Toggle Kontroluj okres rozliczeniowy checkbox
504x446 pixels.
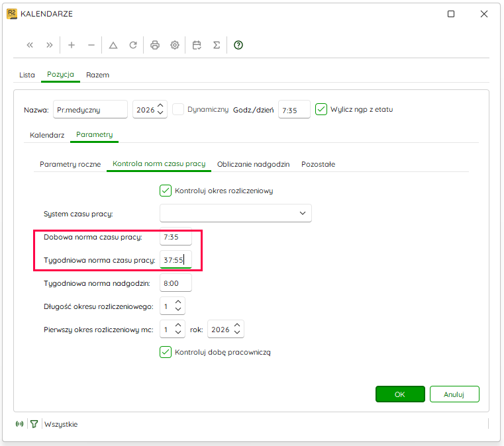click(166, 191)
